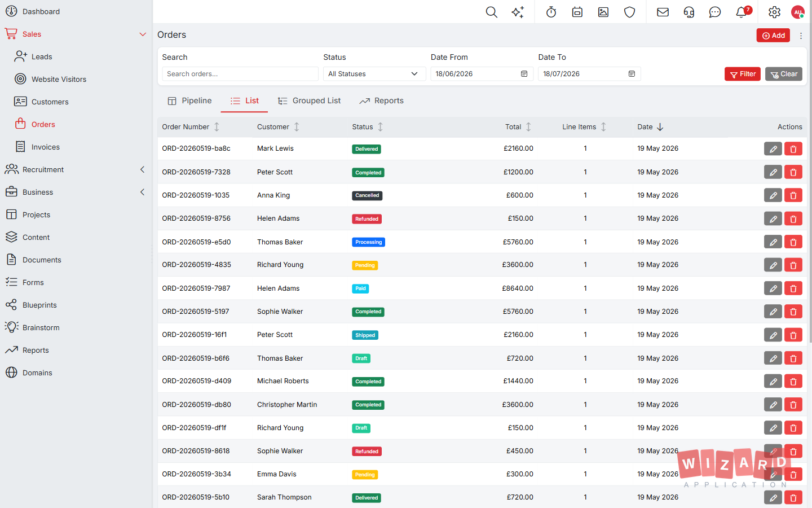Click the Add order button
Viewport: 812px width, 508px height.
(773, 36)
